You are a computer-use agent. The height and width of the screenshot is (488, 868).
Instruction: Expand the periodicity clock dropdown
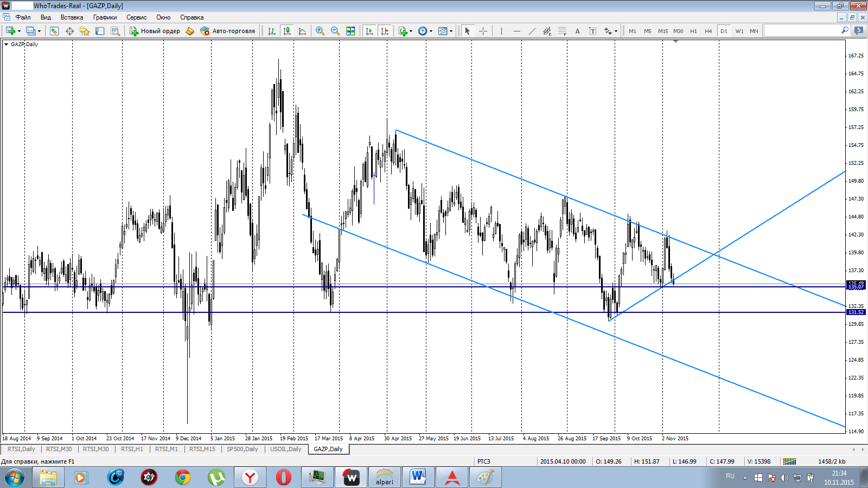431,31
